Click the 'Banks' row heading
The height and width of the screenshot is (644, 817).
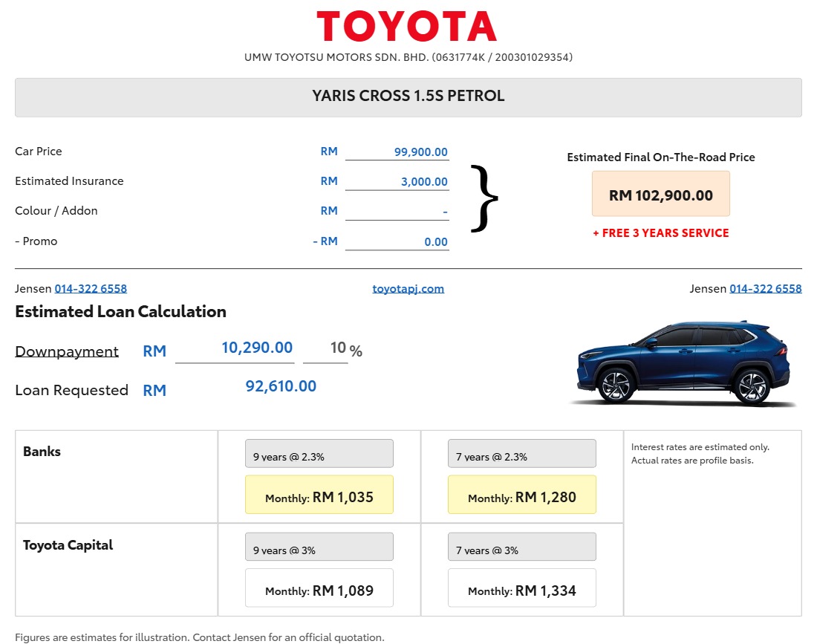click(42, 452)
